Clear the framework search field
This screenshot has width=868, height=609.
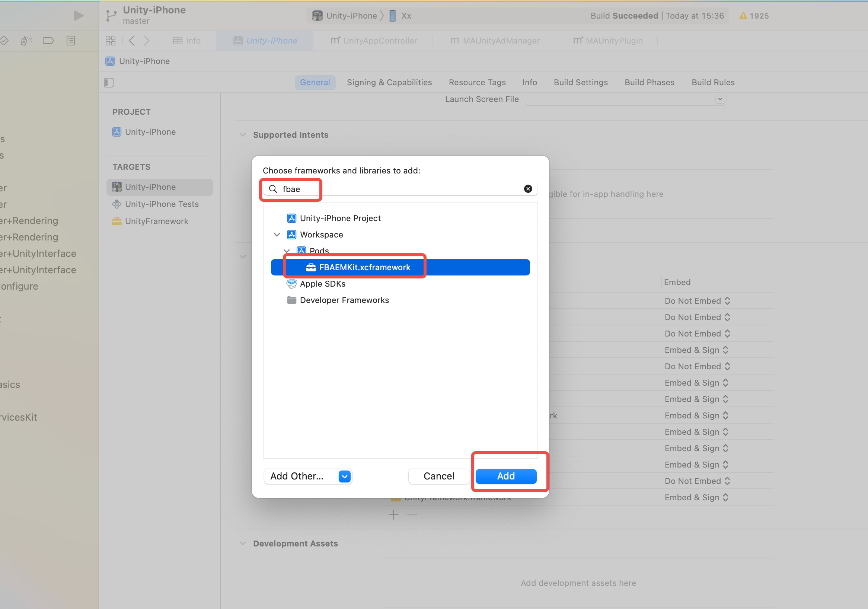528,189
